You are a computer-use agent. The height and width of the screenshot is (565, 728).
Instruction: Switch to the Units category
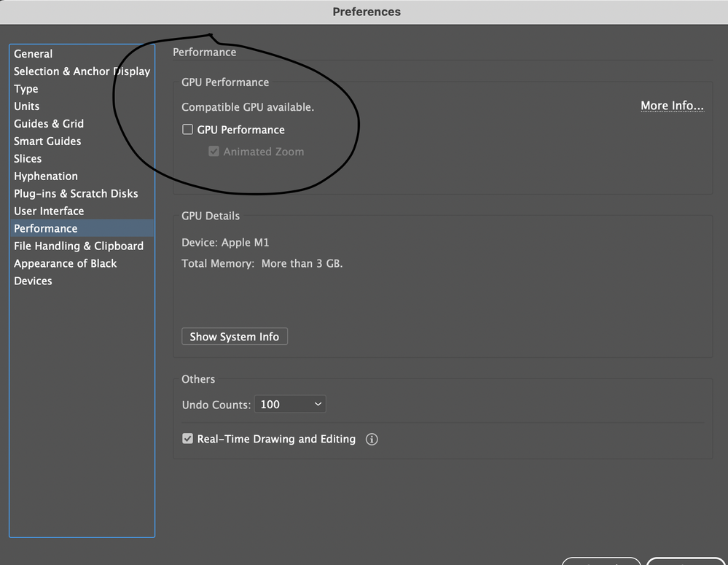tap(27, 106)
